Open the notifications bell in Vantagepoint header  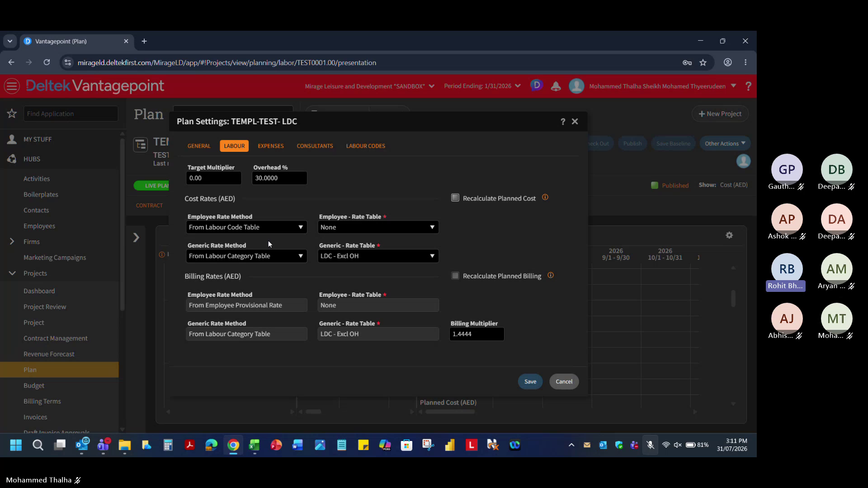[x=556, y=86]
